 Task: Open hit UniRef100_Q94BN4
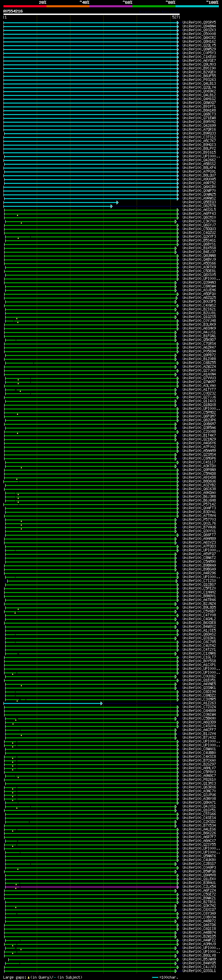(199, 26)
